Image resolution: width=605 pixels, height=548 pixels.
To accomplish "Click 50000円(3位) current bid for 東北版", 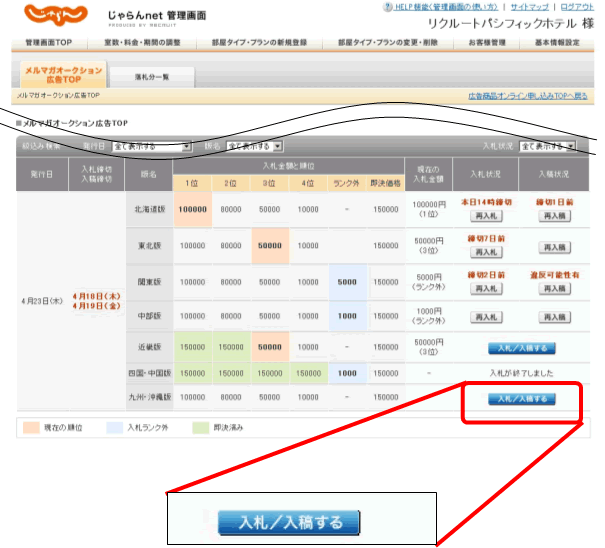I will point(429,245).
